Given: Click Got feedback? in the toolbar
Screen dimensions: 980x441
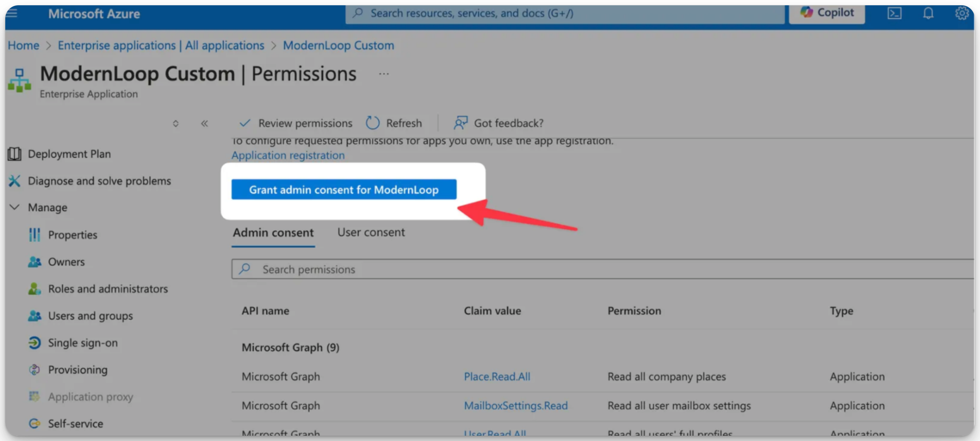Looking at the screenshot, I should [498, 123].
